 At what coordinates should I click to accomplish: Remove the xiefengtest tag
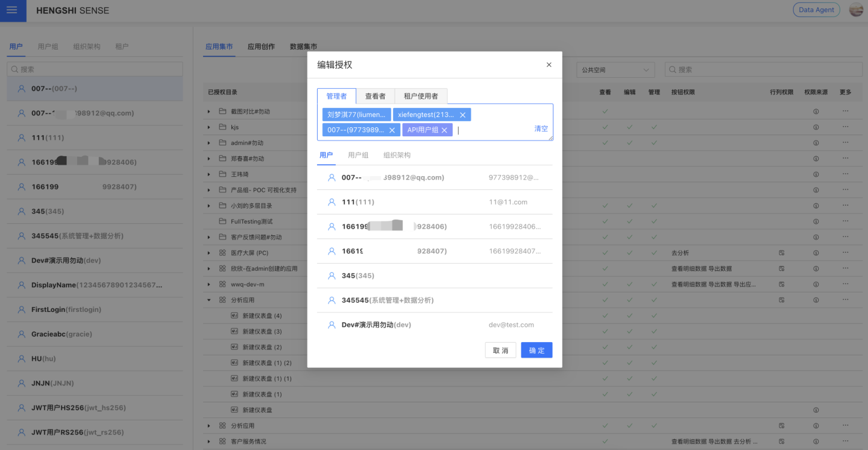pyautogui.click(x=462, y=115)
